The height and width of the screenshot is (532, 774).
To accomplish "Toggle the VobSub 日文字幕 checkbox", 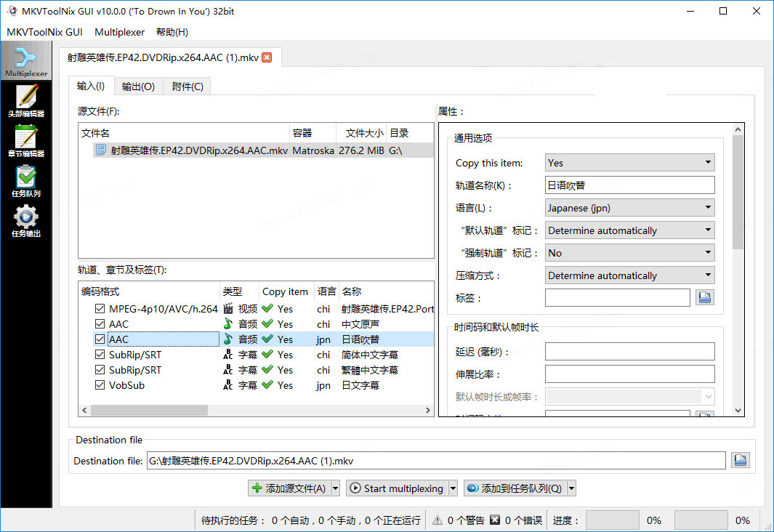I will tap(100, 385).
